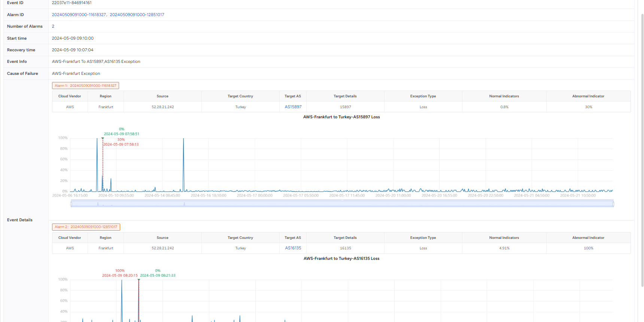
Task: Click Abnormal Indicator value 100% in Alarm 2 table
Action: pyautogui.click(x=589, y=248)
